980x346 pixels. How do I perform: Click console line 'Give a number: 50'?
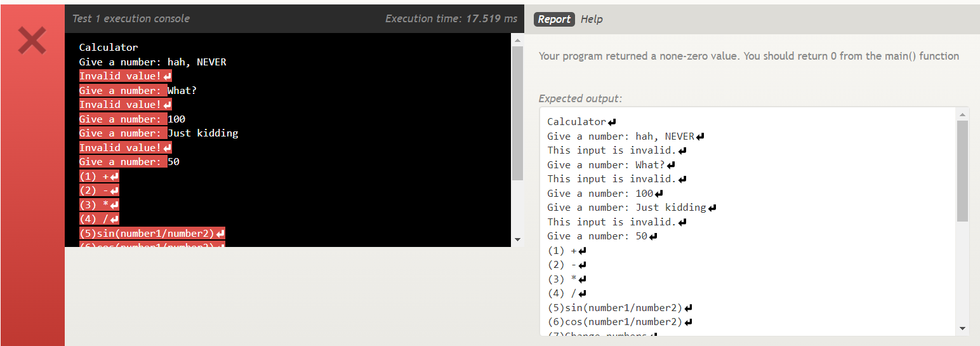point(129,161)
